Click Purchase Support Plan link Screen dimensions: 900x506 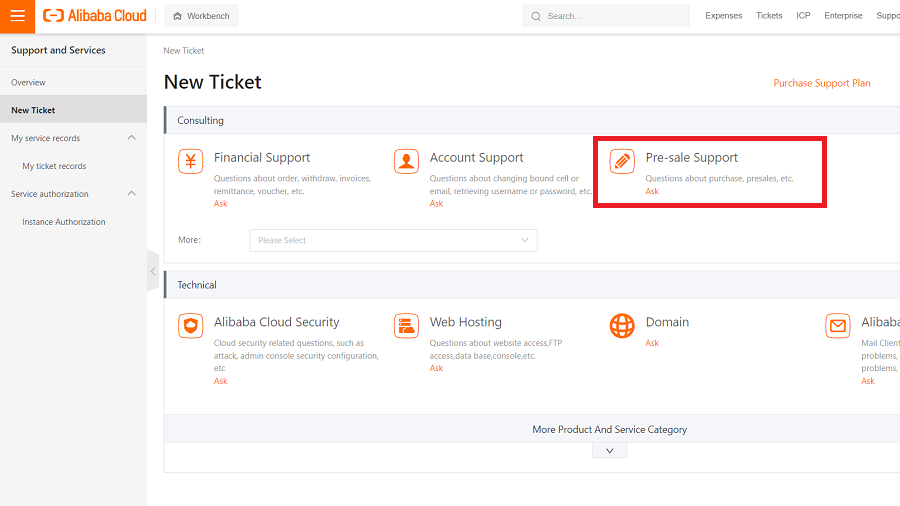tap(821, 83)
